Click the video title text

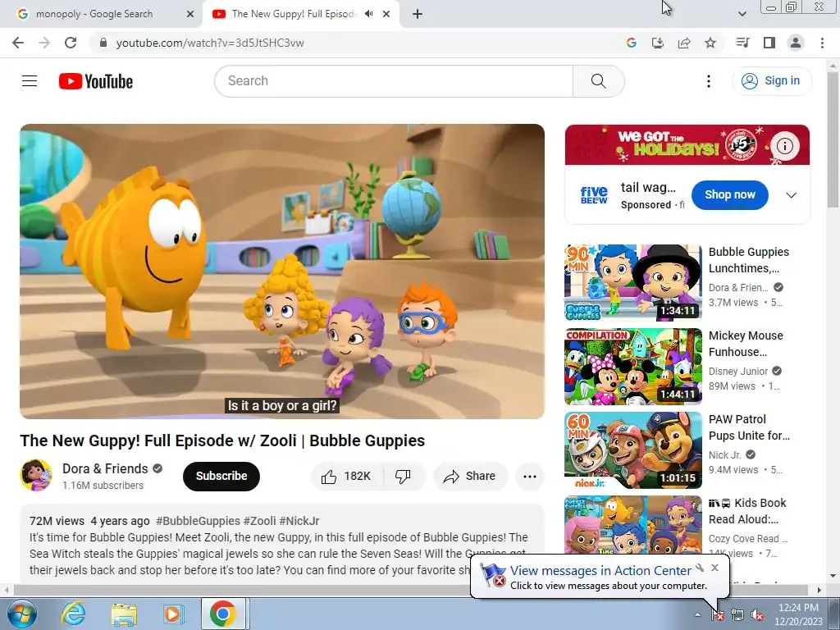click(x=222, y=441)
